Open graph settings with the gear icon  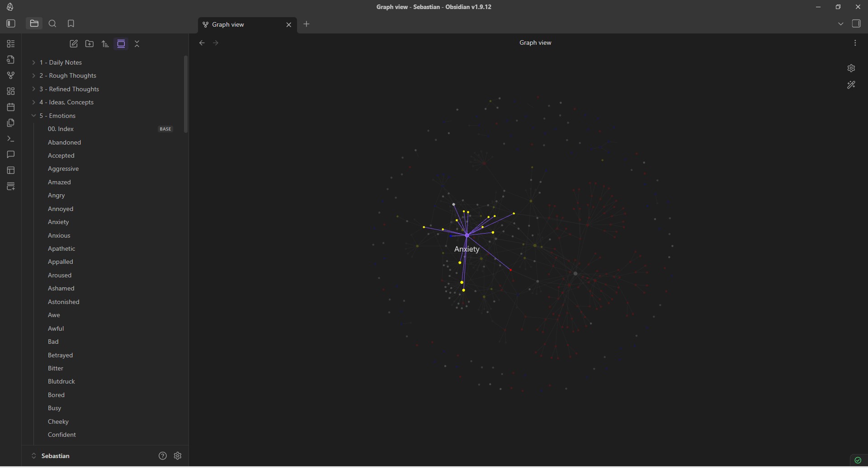pyautogui.click(x=851, y=68)
